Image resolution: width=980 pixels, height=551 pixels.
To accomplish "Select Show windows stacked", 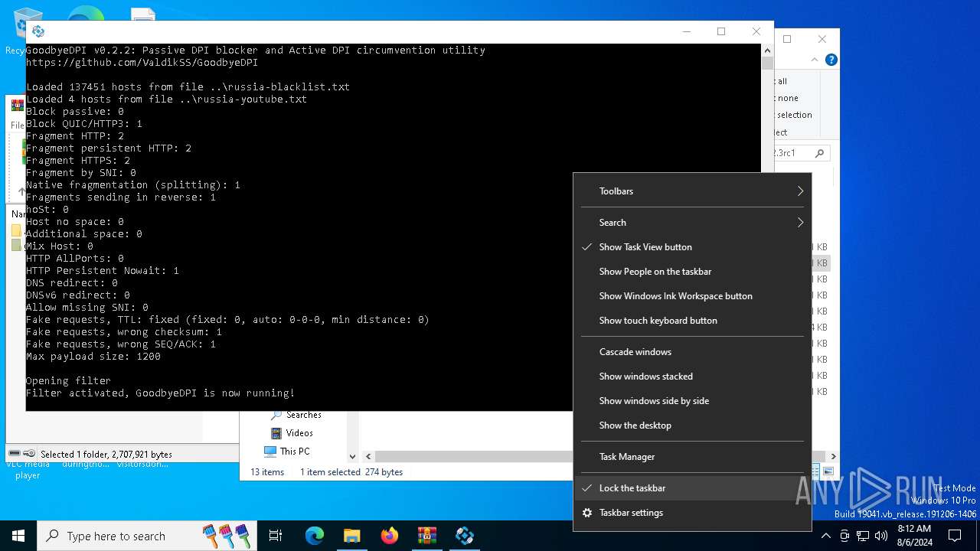I will [x=692, y=377].
